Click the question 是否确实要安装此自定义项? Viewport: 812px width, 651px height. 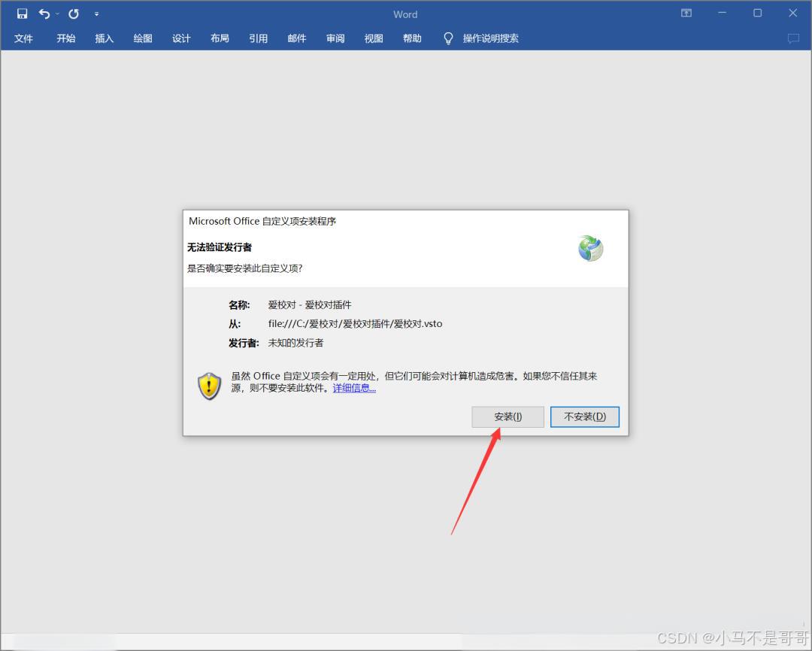[244, 268]
